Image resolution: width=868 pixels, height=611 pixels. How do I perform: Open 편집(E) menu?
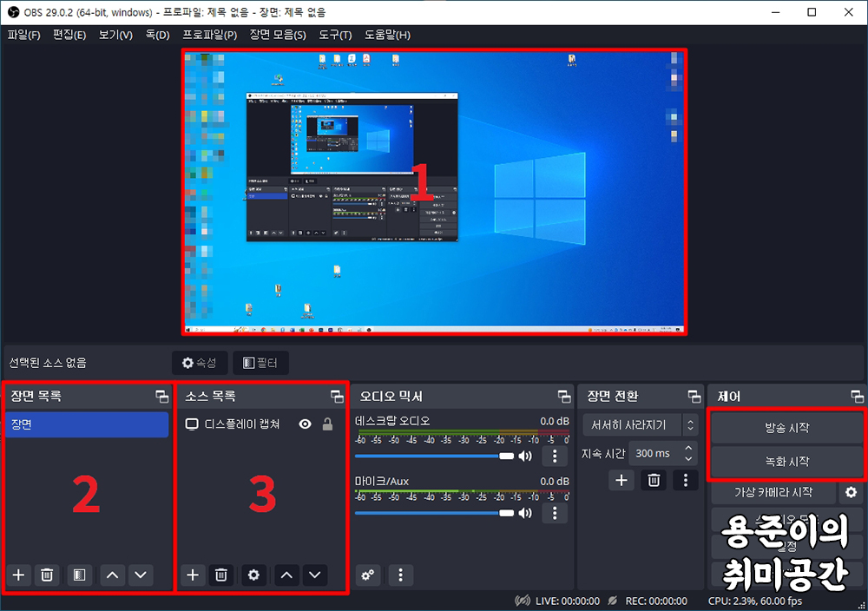(69, 35)
